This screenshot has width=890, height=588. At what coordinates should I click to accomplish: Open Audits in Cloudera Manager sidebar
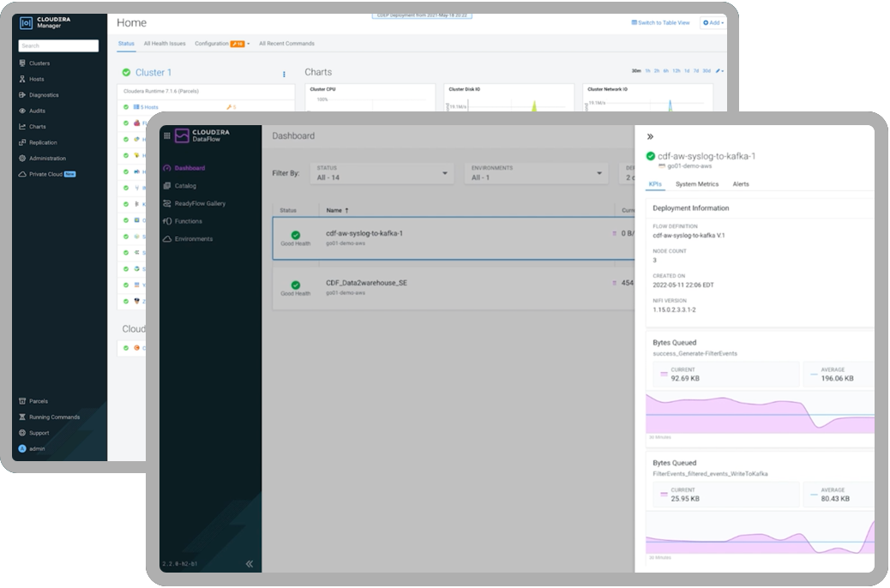(33, 111)
